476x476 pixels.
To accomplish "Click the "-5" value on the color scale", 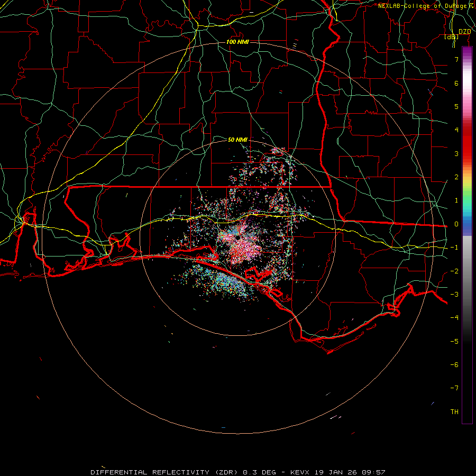I will click(x=454, y=342).
